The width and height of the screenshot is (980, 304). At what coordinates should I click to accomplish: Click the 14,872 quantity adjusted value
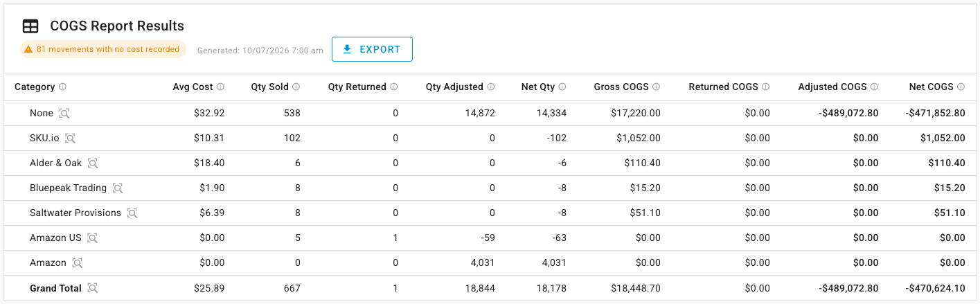pyautogui.click(x=479, y=113)
